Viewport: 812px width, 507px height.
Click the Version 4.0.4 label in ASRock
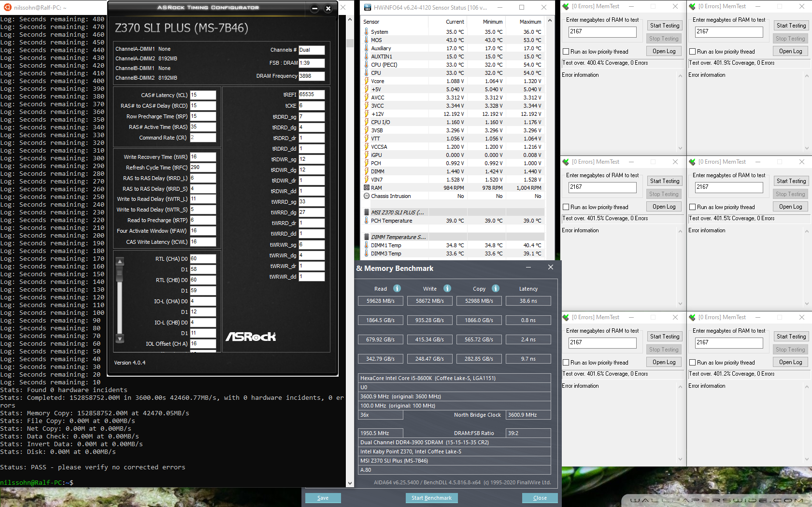129,363
